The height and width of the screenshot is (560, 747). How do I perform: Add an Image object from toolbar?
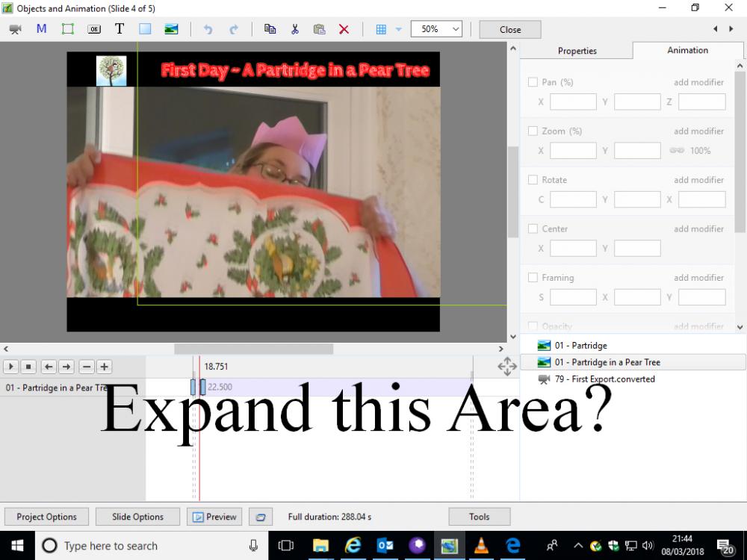pos(171,29)
